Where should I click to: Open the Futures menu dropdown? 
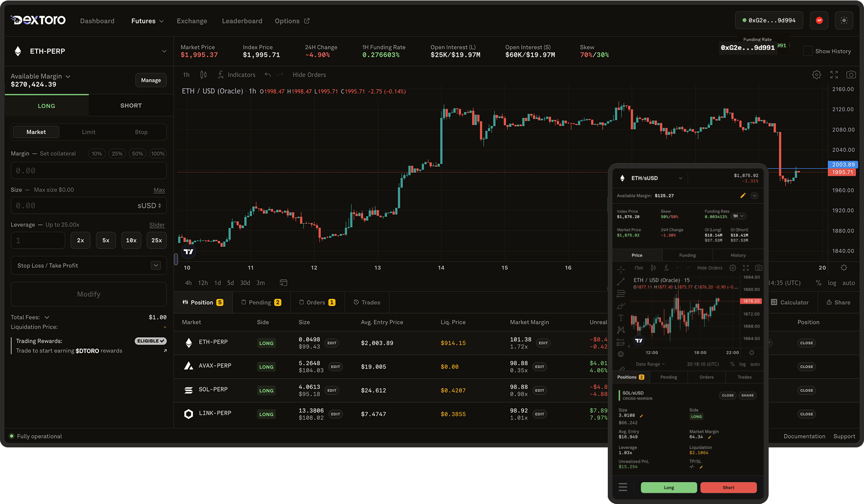pos(147,21)
